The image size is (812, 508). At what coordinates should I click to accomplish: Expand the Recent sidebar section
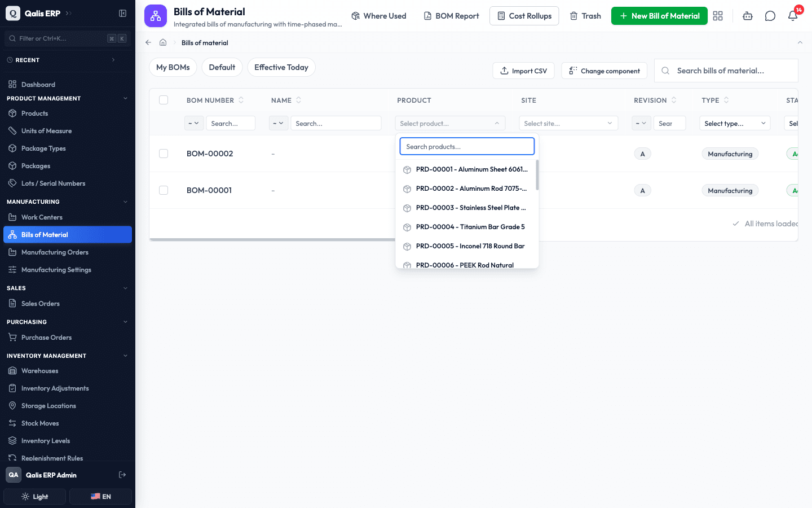[113, 60]
